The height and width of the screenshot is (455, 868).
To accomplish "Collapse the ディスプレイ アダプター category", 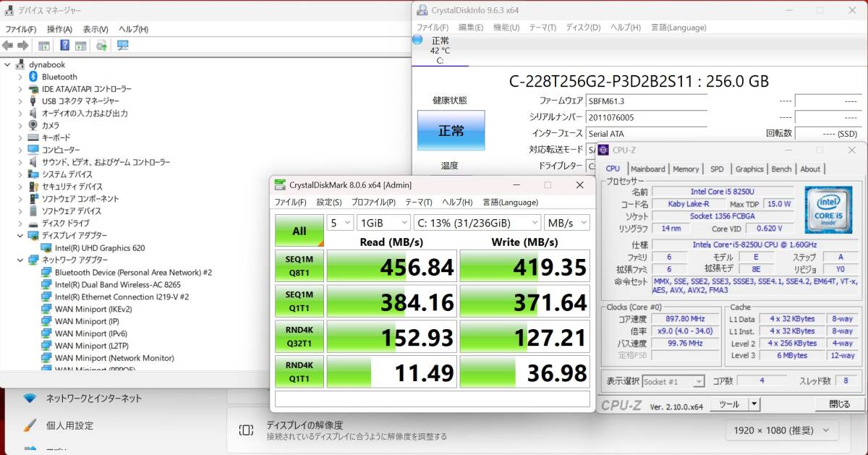I will pos(20,236).
